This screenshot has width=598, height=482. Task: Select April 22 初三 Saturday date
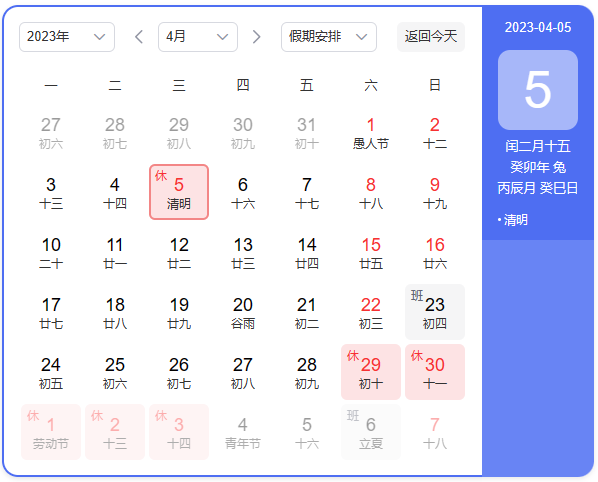pos(371,312)
